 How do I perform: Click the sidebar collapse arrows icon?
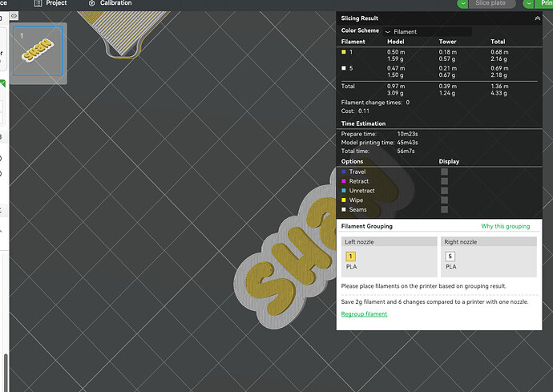coord(14,16)
